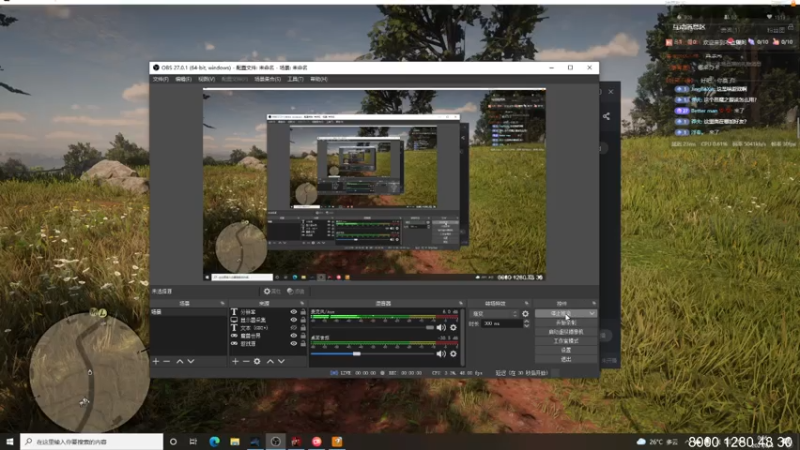Toggle the lock on the last source row
Image resolution: width=800 pixels, height=450 pixels.
coord(303,344)
